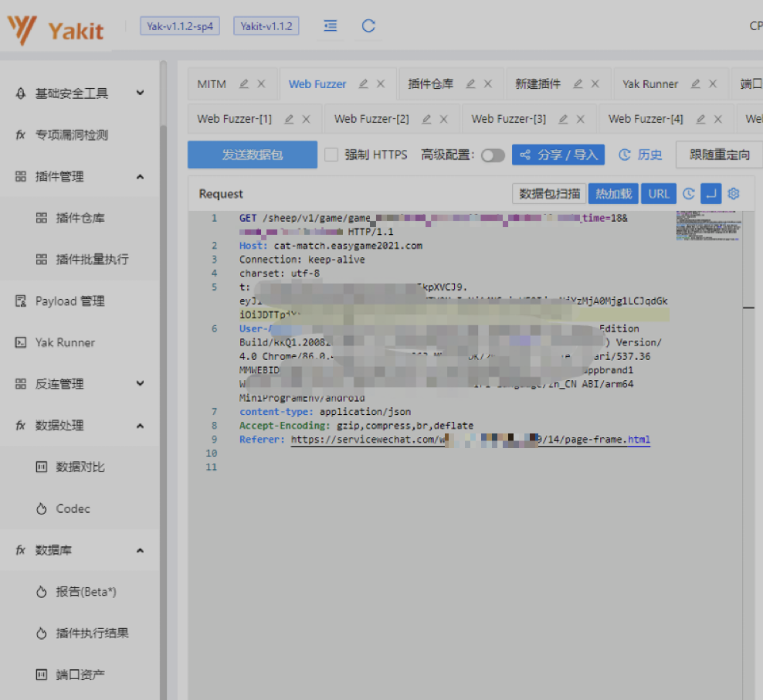
Task: Close Web Fuzzer-[3] sub tab
Action: pyautogui.click(x=580, y=119)
